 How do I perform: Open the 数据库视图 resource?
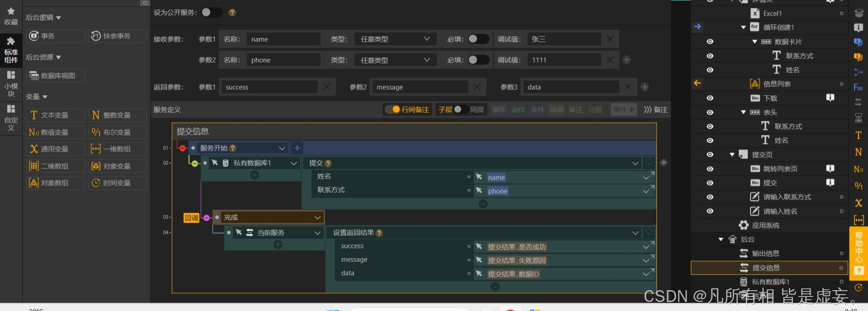(56, 76)
